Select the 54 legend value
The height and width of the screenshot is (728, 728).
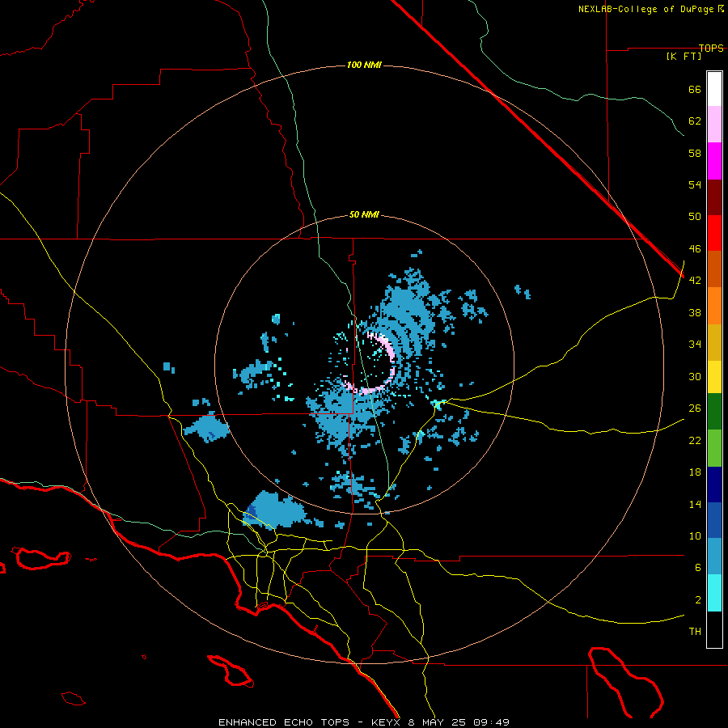click(x=695, y=184)
